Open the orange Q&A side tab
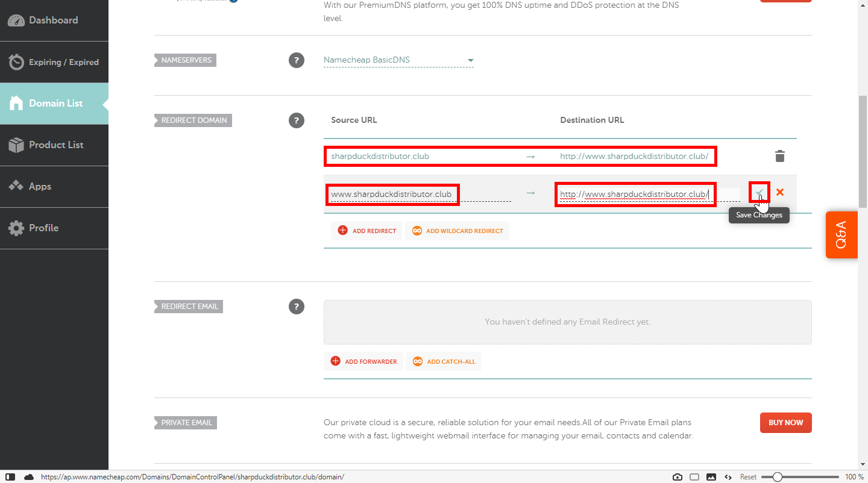868x483 pixels. (x=841, y=235)
